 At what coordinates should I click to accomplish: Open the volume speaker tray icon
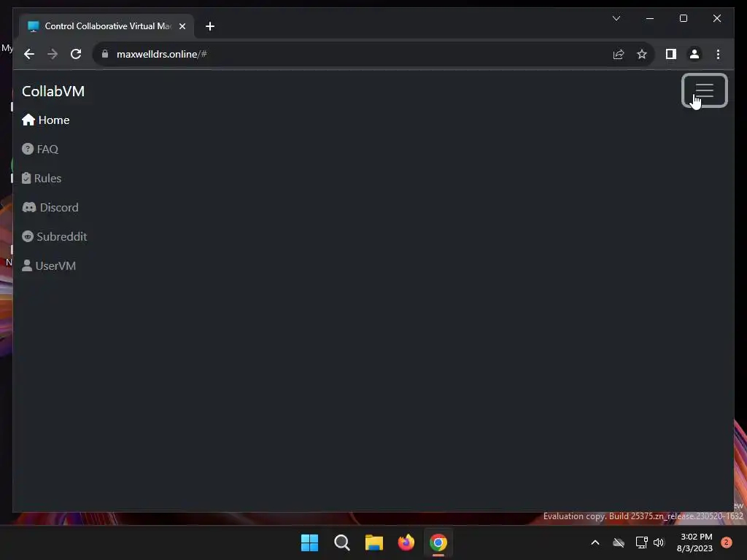[x=659, y=542]
